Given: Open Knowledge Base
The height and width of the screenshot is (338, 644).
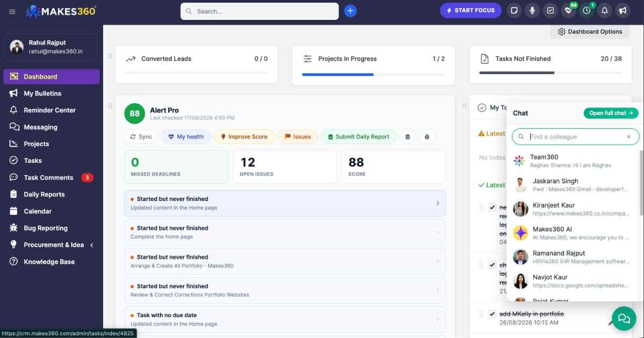Looking at the screenshot, I should (x=52, y=262).
